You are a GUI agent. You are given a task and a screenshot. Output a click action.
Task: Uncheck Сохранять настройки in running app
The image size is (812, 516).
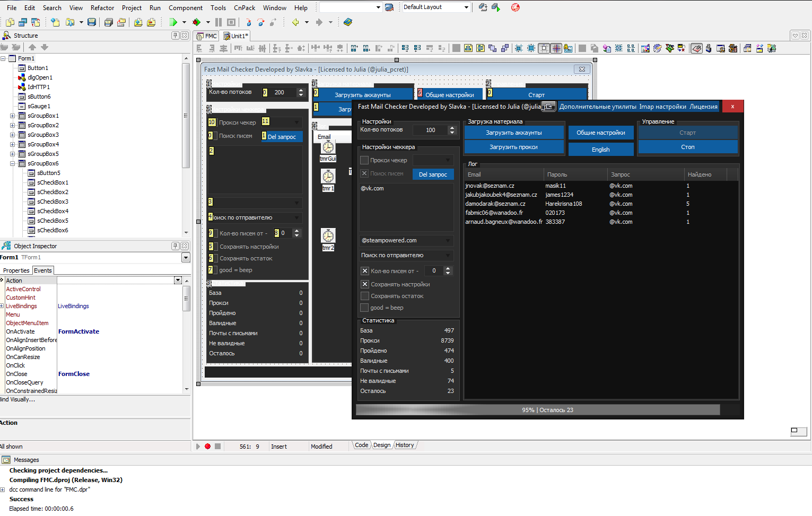pos(365,284)
